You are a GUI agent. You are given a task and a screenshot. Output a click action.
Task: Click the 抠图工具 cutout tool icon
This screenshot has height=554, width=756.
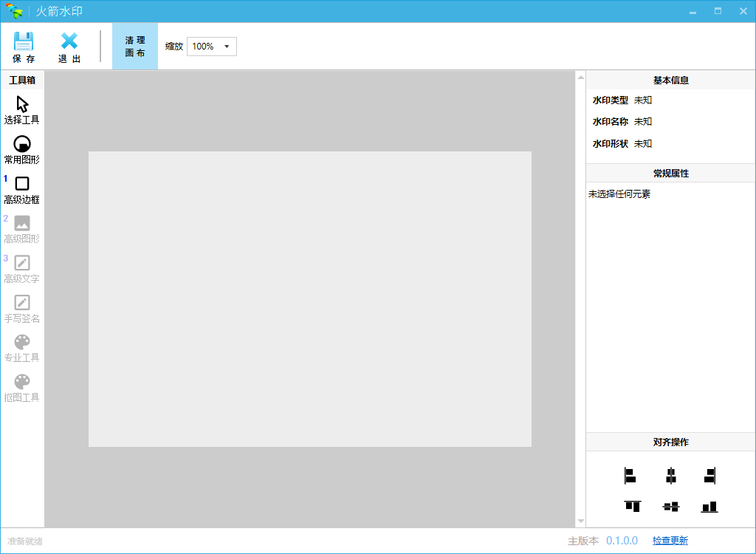pyautogui.click(x=22, y=382)
